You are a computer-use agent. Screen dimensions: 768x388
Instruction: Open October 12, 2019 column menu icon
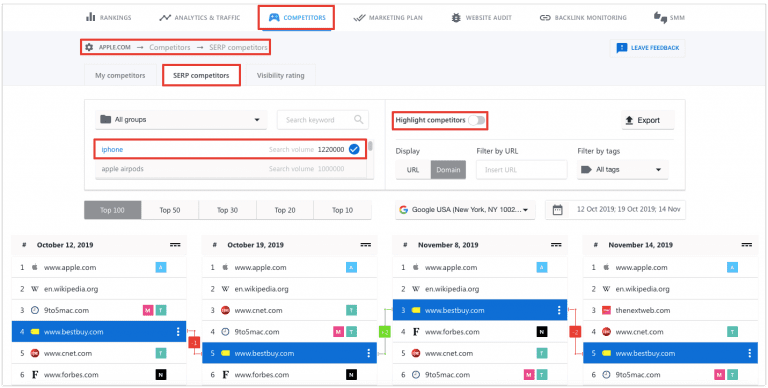pos(175,245)
